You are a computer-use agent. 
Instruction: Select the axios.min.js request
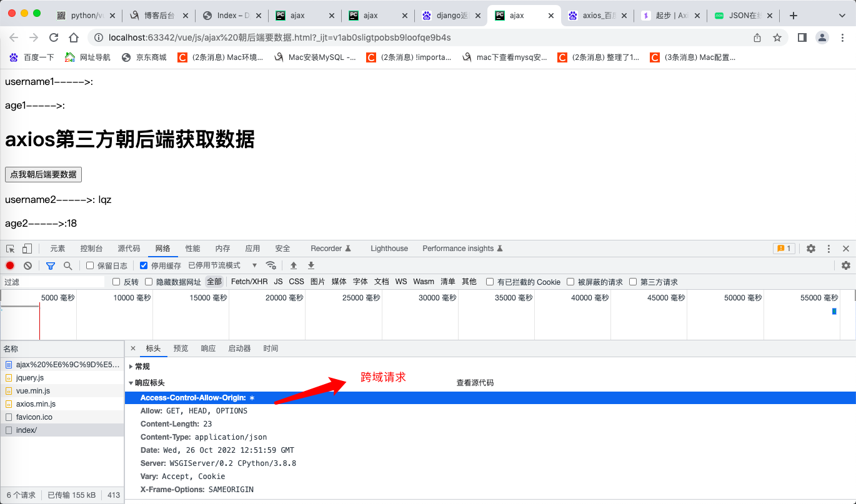[x=62, y=404]
